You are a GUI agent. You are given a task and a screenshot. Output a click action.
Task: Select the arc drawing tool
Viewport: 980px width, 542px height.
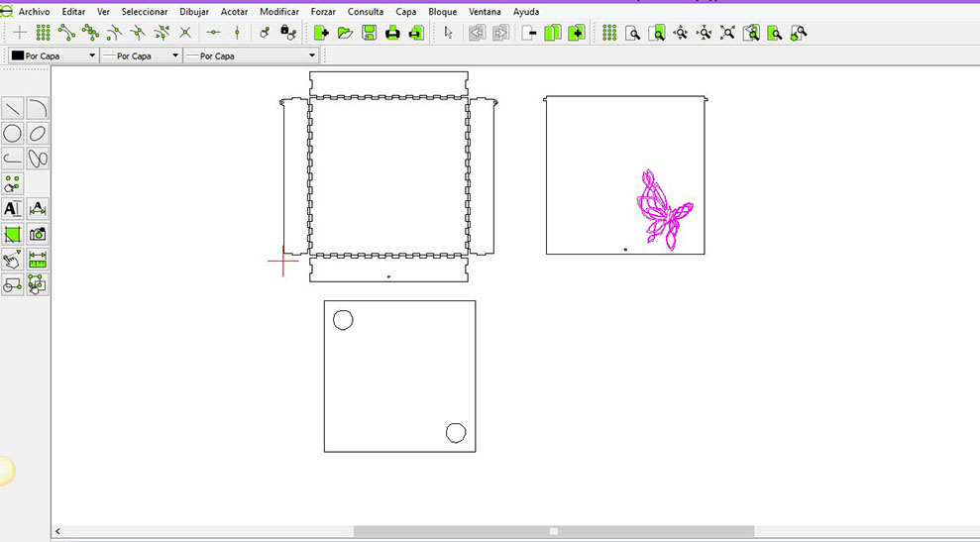[x=38, y=108]
